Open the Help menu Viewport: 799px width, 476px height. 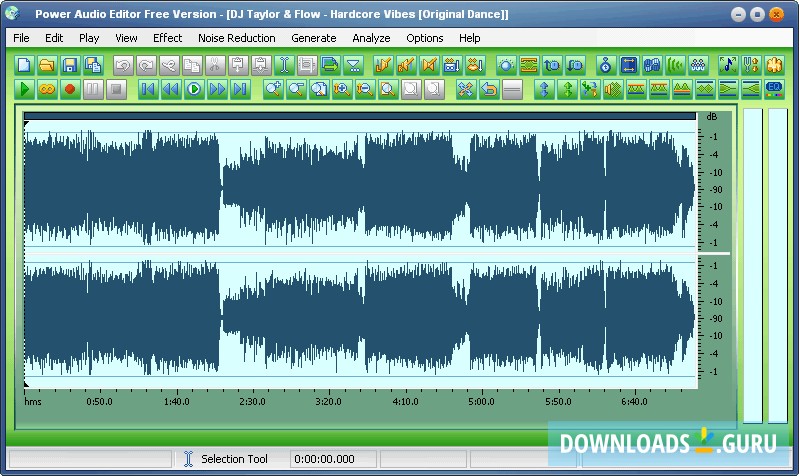point(470,38)
